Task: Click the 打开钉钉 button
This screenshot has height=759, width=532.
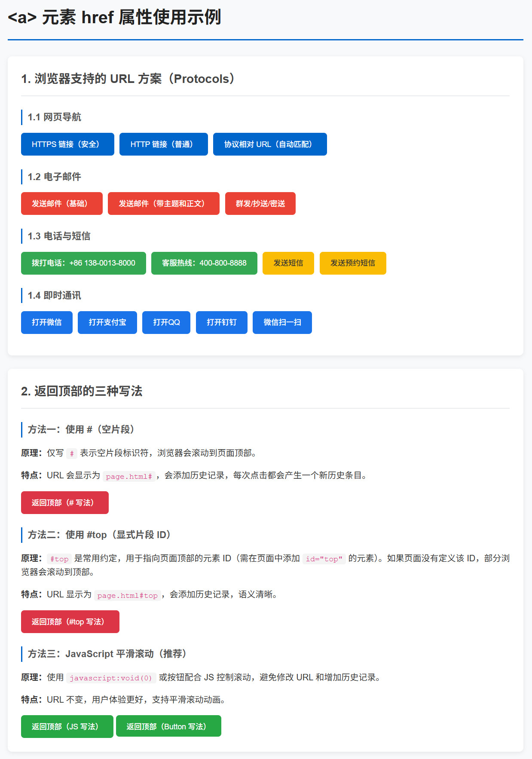Action: 222,322
